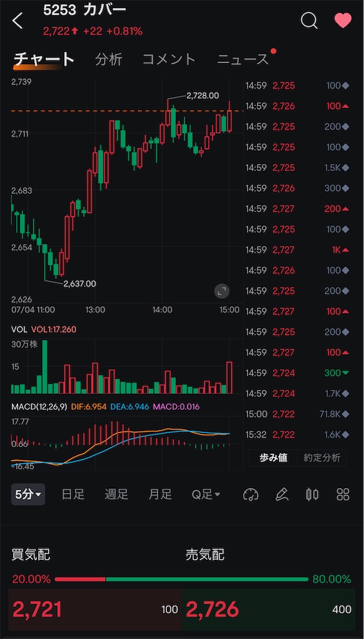Click the 2,721 bid price
The width and height of the screenshot is (364, 639).
37,609
